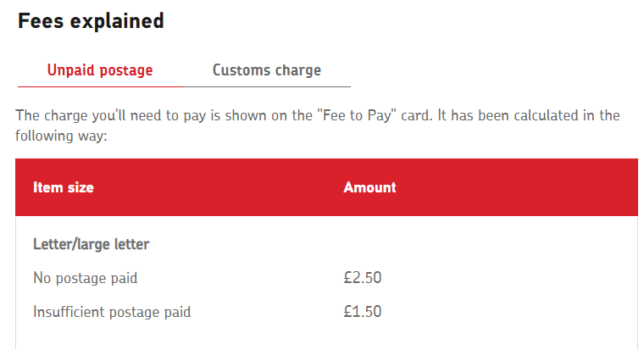Click the No postage paid label
This screenshot has width=644, height=350.
(85, 278)
